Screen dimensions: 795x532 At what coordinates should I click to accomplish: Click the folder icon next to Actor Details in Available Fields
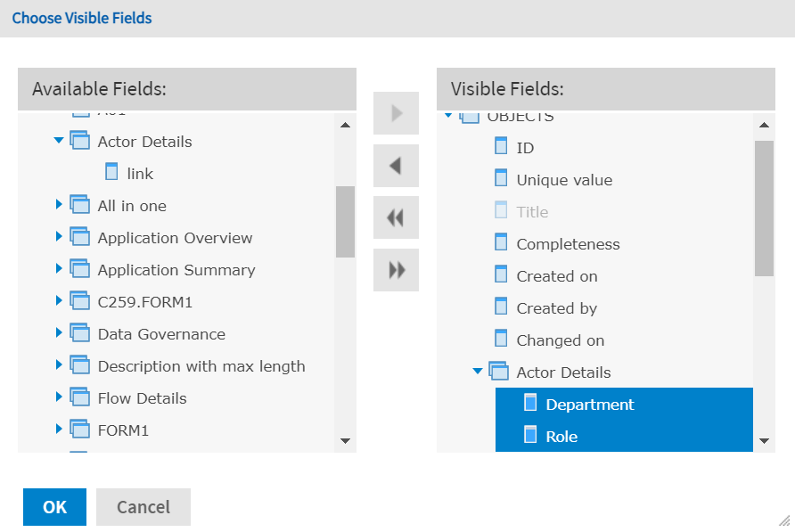coord(80,141)
